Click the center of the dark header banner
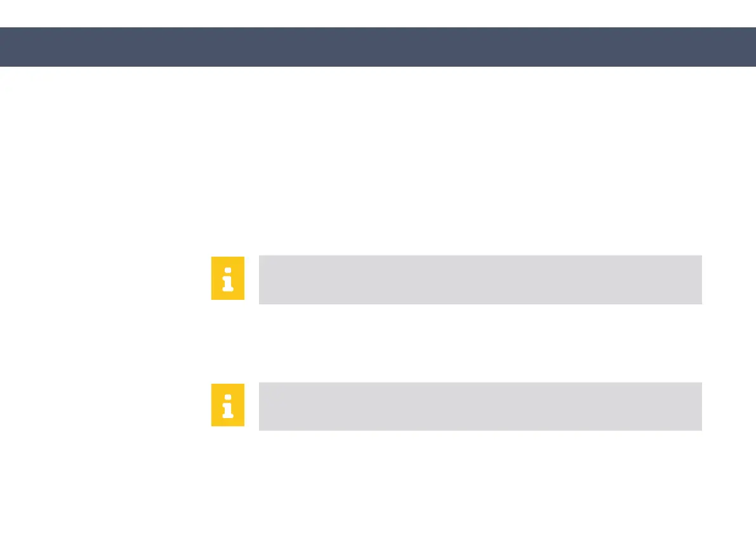The height and width of the screenshot is (533, 756). [378, 47]
